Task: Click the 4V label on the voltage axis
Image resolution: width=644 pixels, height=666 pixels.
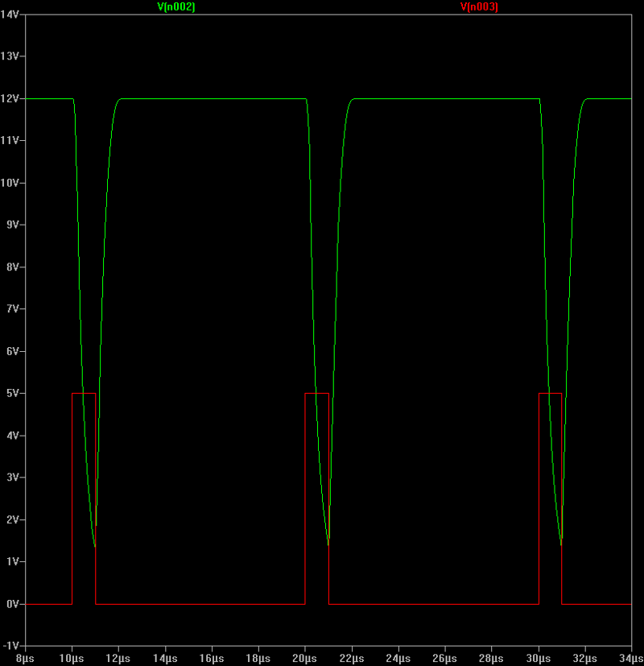Action: click(13, 436)
